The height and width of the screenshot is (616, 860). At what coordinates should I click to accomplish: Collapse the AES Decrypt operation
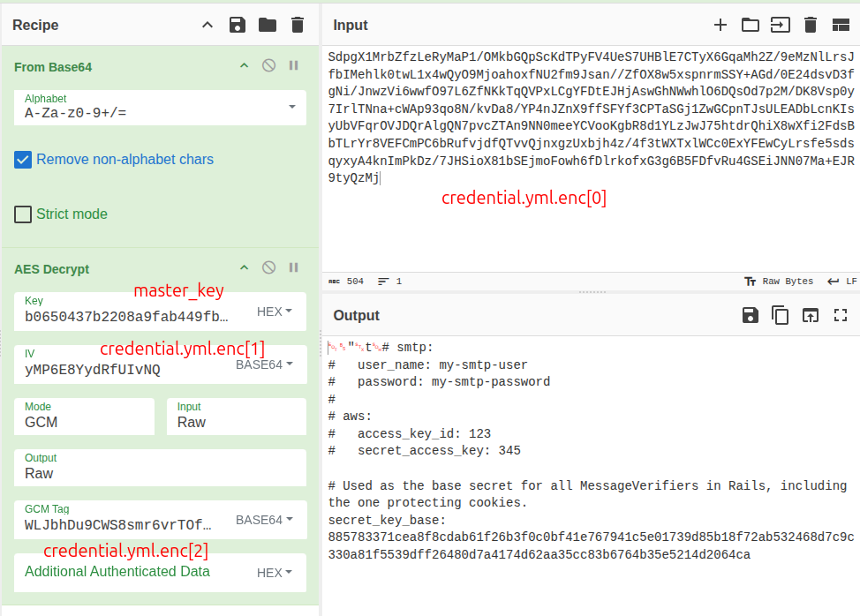click(x=244, y=267)
